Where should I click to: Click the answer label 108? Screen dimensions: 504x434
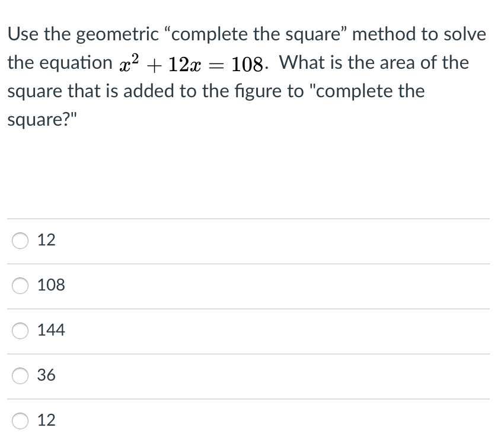(52, 286)
